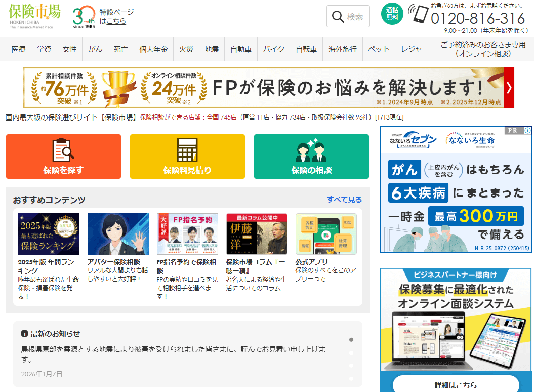
Task: Select the third news carousel dot
Action: 351,366
